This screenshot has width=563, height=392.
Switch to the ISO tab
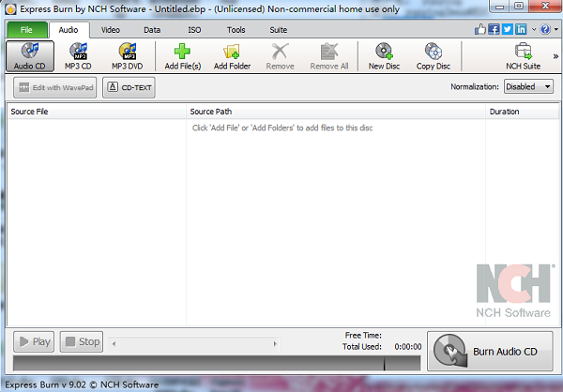(194, 30)
